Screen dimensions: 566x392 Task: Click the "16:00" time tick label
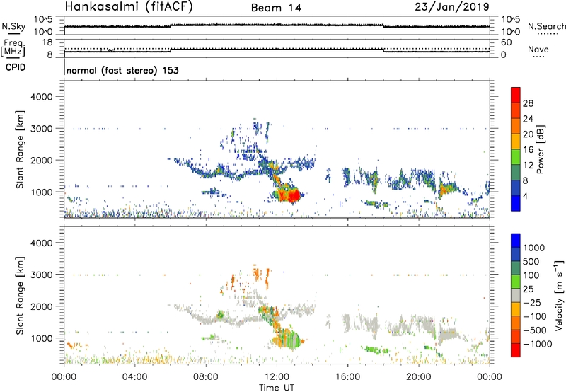pos(347,377)
